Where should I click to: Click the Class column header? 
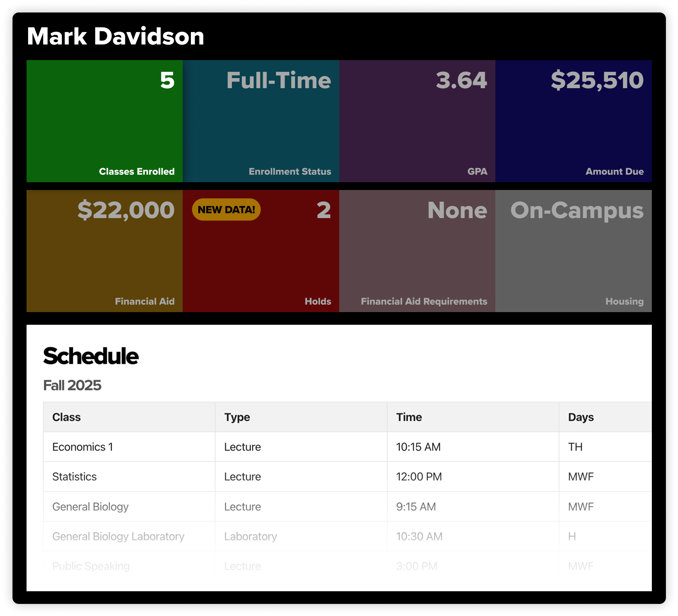click(129, 417)
